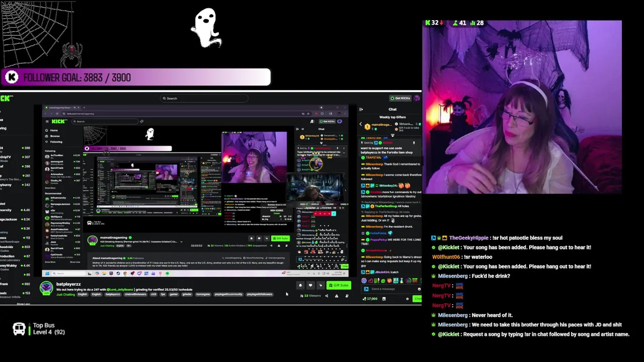Click Milesenberg's 'Never heard of it' message

(x=492, y=315)
